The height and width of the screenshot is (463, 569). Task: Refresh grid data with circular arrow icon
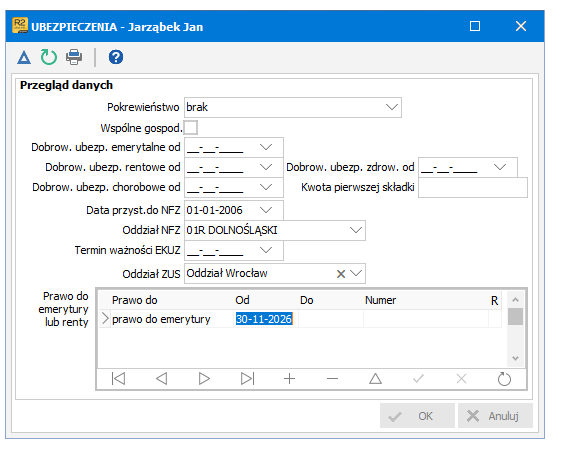504,379
